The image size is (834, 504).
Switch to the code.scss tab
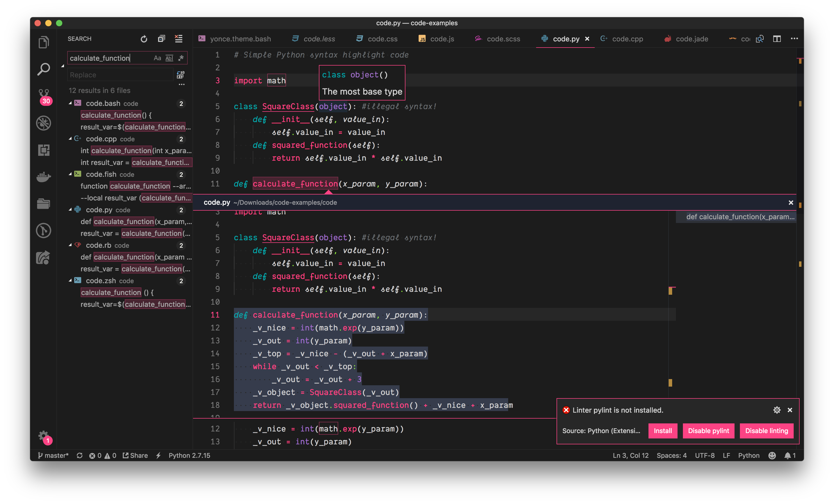(x=503, y=39)
